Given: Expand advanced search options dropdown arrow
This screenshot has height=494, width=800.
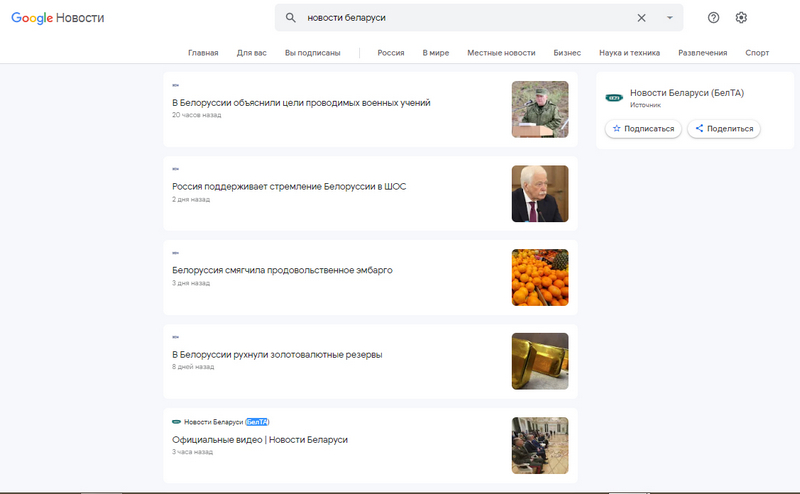Looking at the screenshot, I should [669, 18].
